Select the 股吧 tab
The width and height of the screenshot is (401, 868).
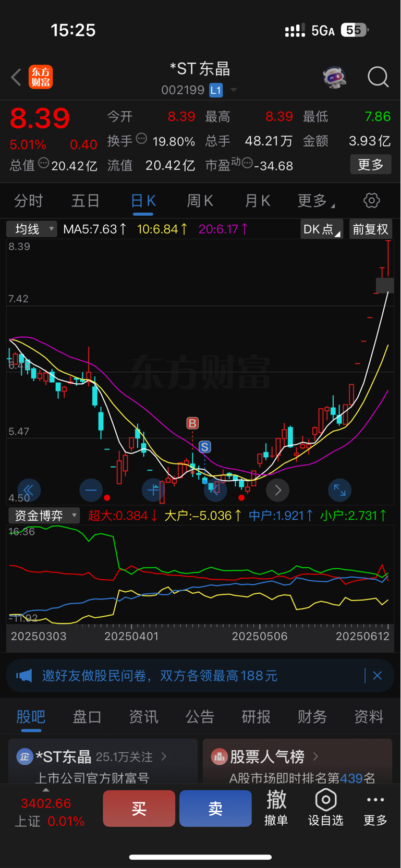(x=31, y=717)
